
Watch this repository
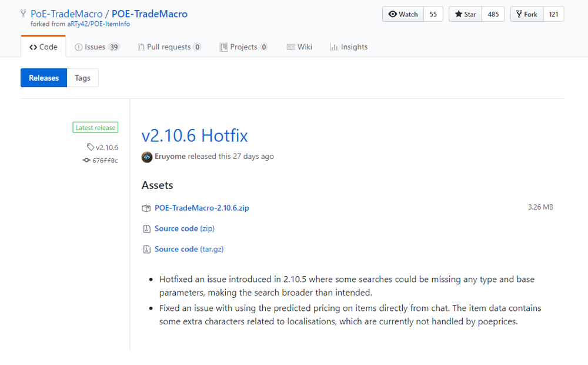click(x=403, y=14)
